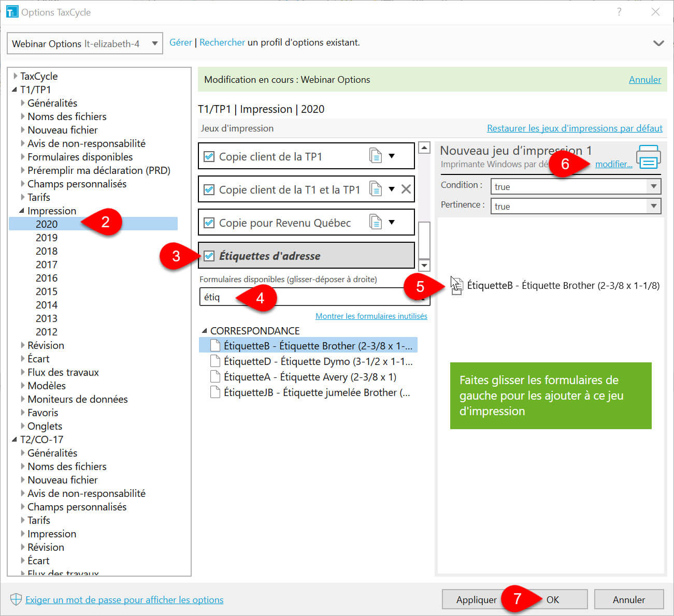Click the ÉtiquetteD form file icon
674x616 pixels.
click(214, 361)
